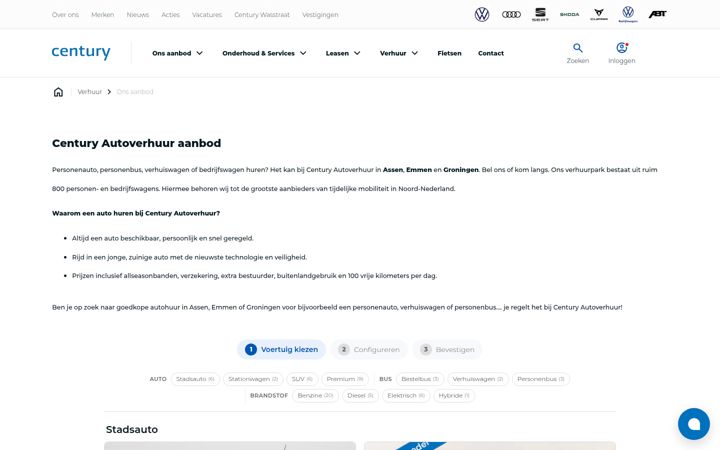
Task: Open the Acties link
Action: (x=170, y=15)
